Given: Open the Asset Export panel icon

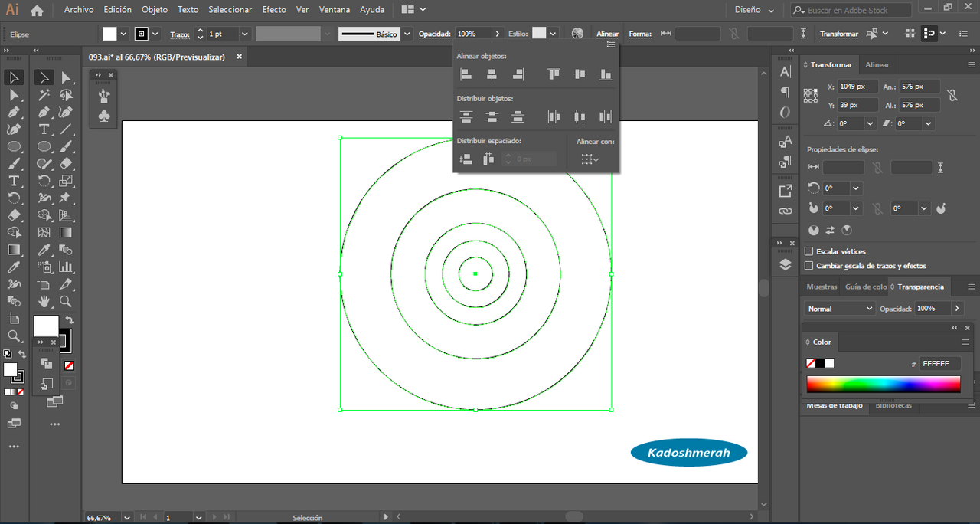Looking at the screenshot, I should click(786, 191).
